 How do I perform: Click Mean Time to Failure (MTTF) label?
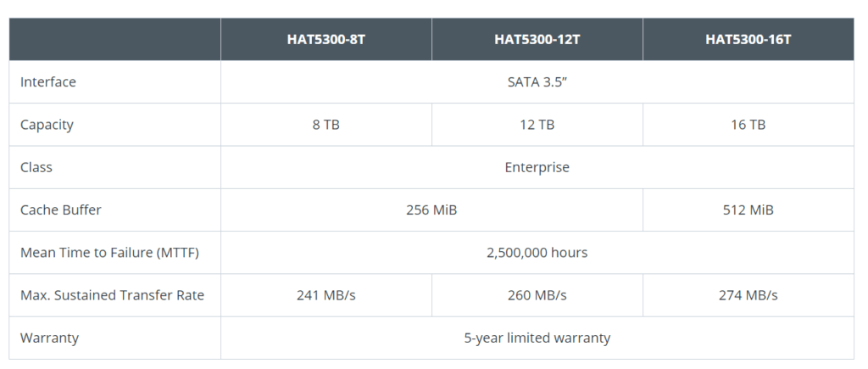point(109,253)
